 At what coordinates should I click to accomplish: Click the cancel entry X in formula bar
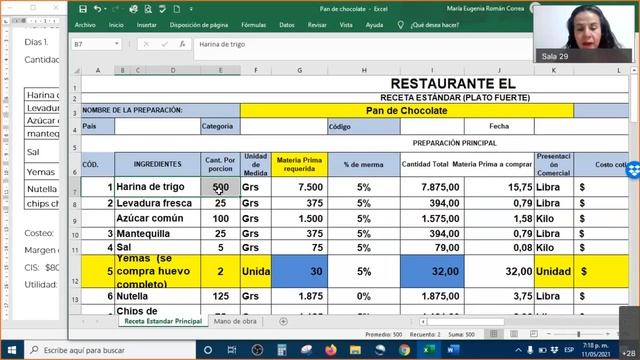point(146,44)
